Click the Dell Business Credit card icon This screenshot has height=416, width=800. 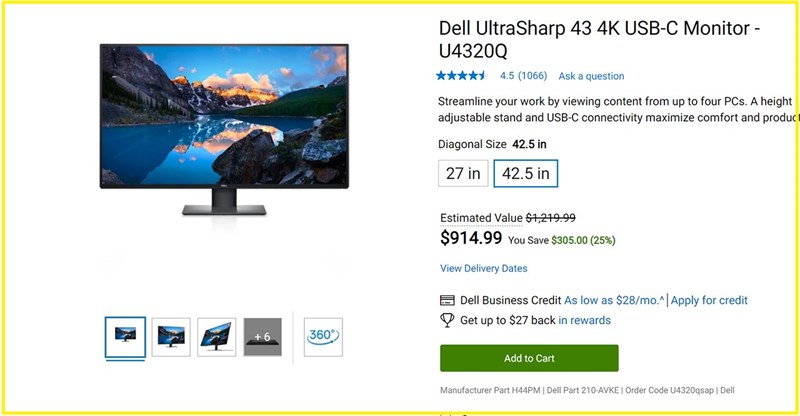click(x=447, y=300)
